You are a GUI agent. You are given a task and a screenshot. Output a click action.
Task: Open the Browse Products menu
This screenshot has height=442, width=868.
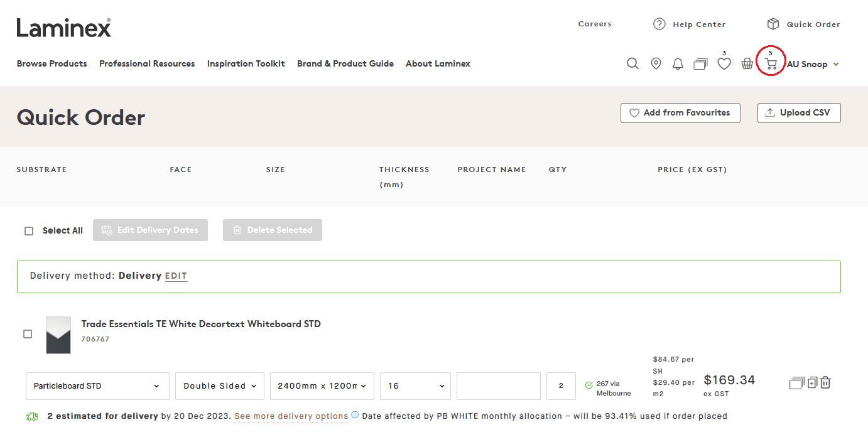pos(52,63)
